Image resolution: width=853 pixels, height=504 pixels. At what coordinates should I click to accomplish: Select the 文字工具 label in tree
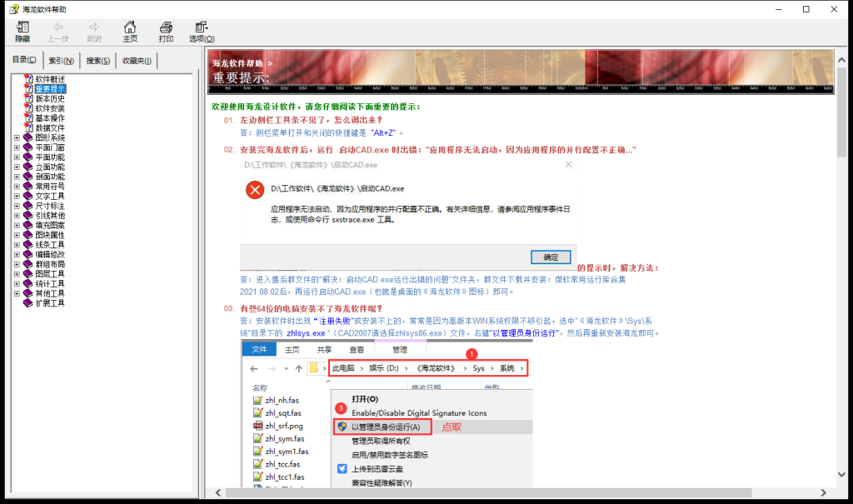[x=50, y=196]
